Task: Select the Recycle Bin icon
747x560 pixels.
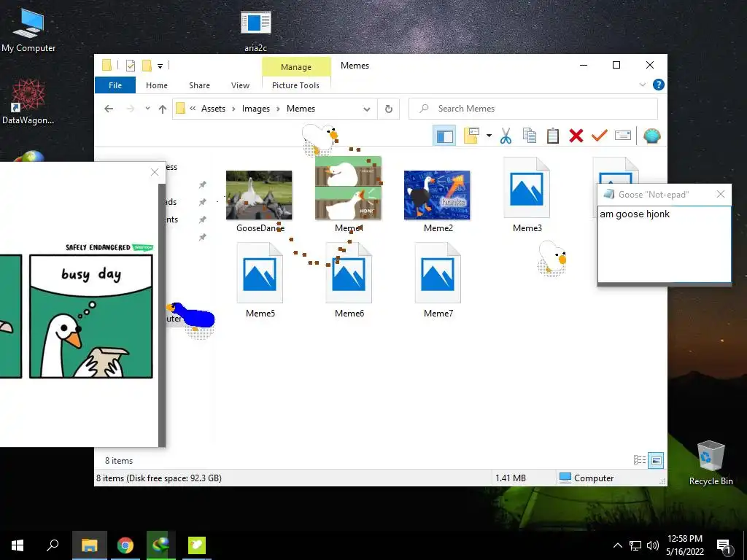Action: coord(711,463)
